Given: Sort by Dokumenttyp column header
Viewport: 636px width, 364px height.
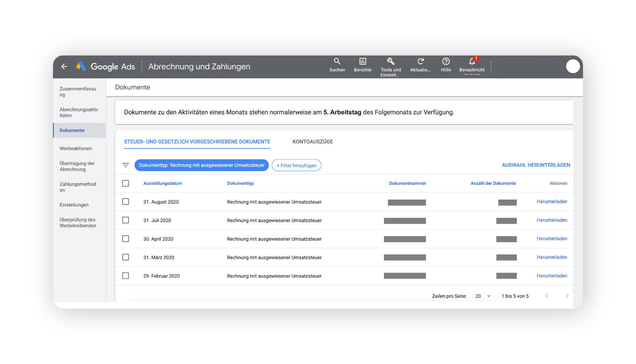Looking at the screenshot, I should click(240, 183).
